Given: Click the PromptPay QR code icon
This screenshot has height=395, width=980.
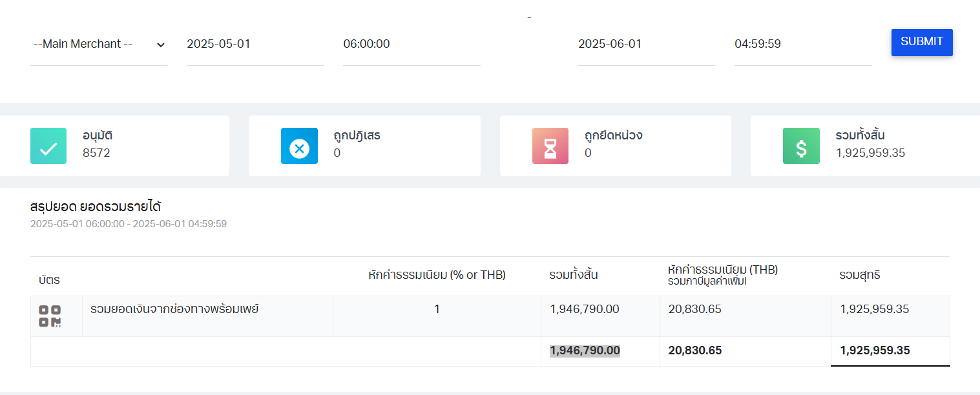Looking at the screenshot, I should 50,316.
